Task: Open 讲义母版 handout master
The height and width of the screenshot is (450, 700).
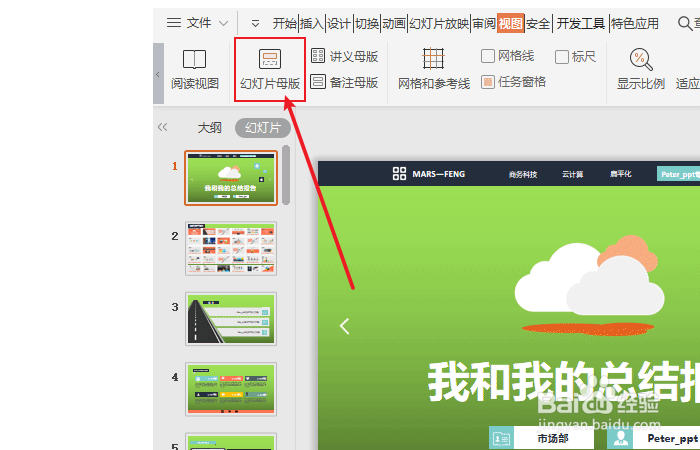Action: coord(344,56)
